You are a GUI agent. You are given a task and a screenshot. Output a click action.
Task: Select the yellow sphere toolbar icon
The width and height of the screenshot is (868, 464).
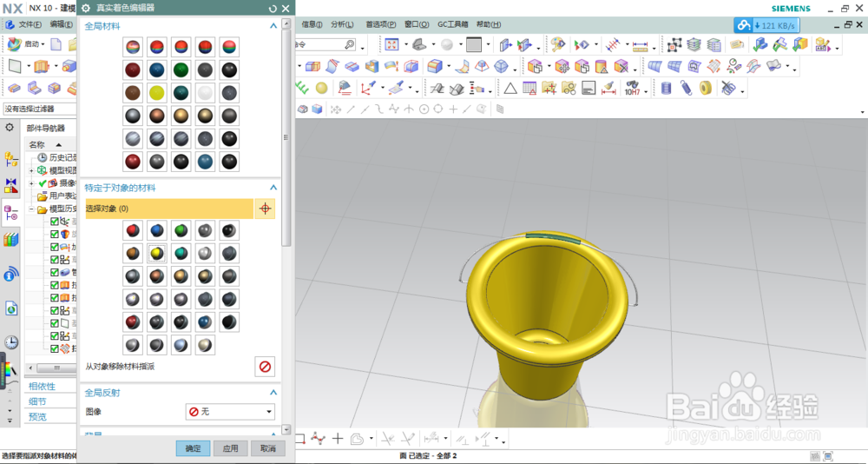[321, 88]
